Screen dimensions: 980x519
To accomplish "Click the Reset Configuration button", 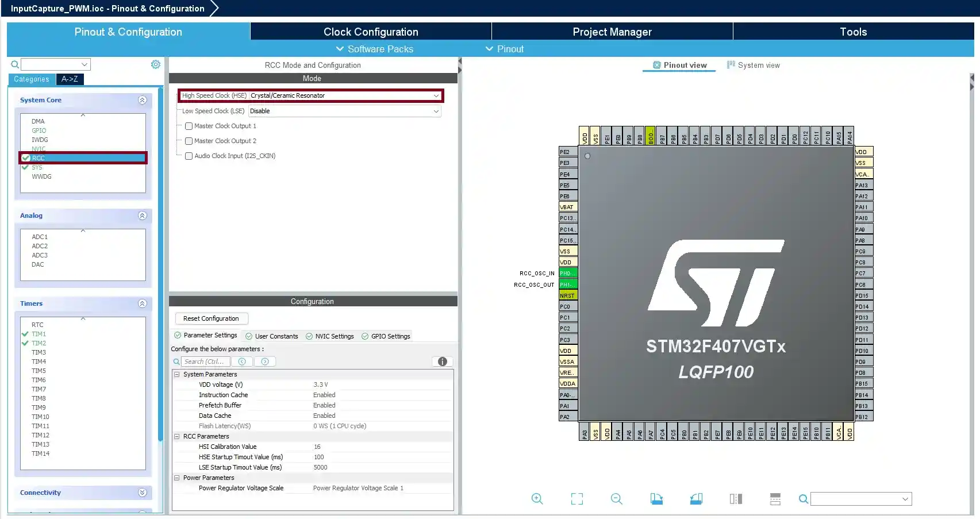I will click(x=211, y=318).
